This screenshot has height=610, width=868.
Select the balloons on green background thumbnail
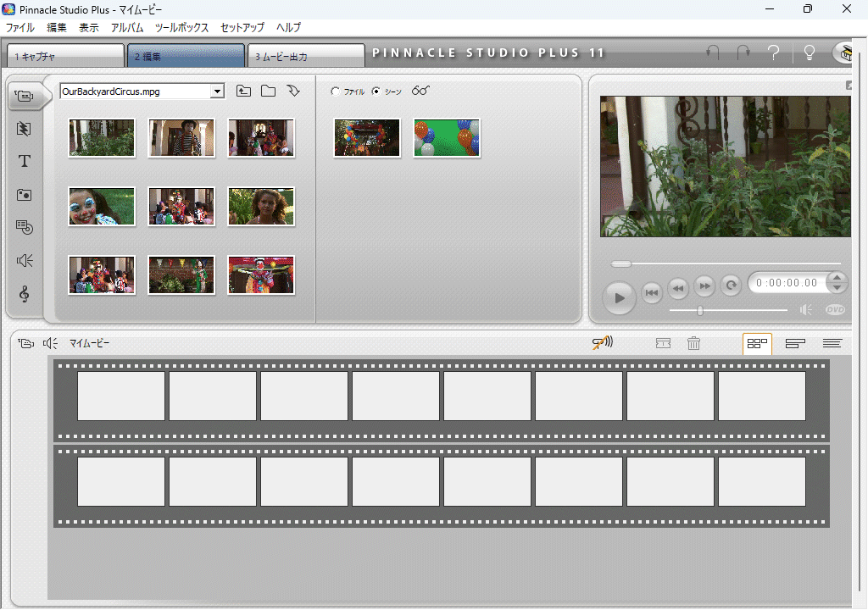coord(447,138)
